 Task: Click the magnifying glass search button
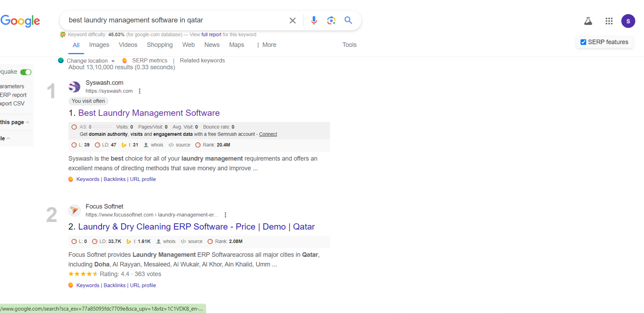point(348,20)
